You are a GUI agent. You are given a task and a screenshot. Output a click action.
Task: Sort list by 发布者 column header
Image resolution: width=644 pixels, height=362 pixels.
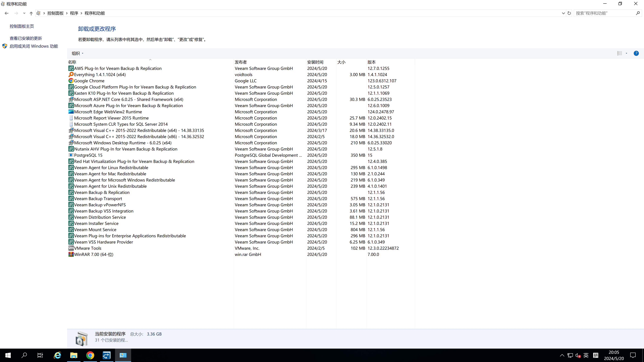(240, 62)
